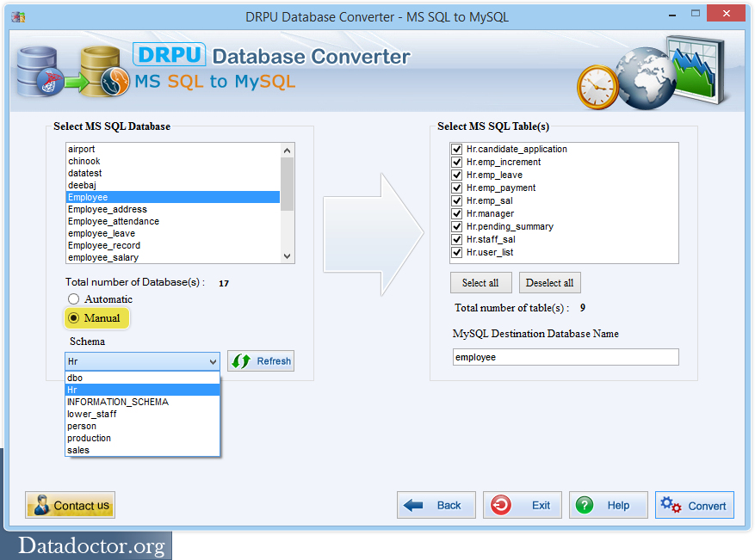Select airport database
Image resolution: width=755 pixels, height=560 pixels.
(173, 149)
